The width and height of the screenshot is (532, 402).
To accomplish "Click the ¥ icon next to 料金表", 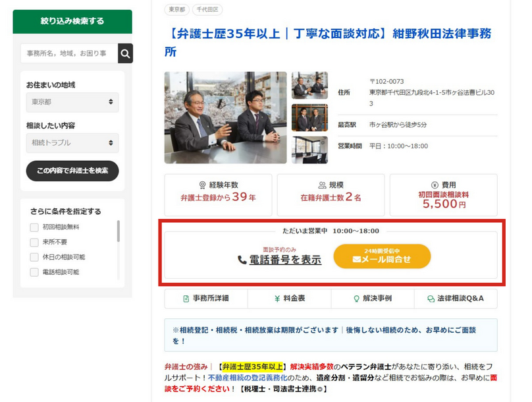I will tap(277, 299).
